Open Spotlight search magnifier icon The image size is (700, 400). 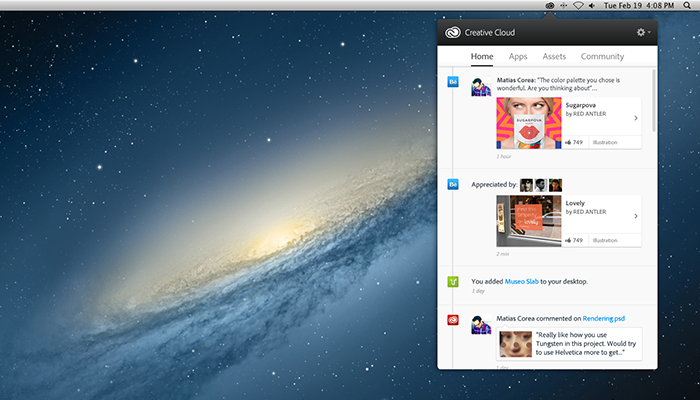[687, 6]
